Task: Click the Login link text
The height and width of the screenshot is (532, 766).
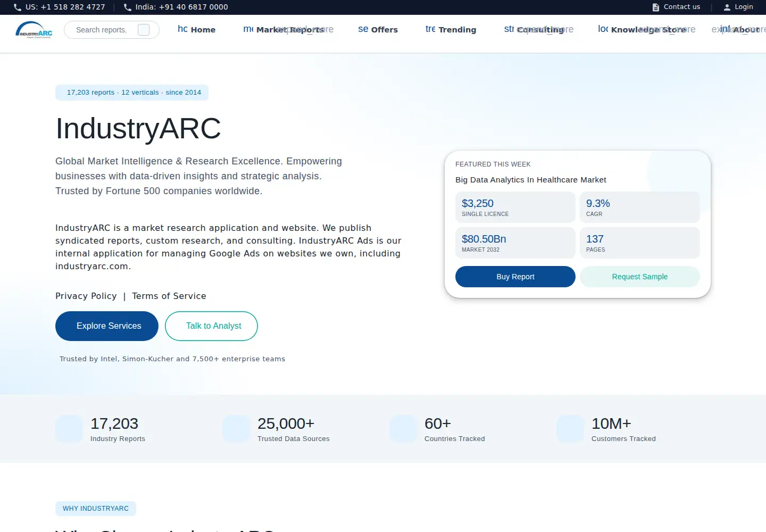Action: point(744,7)
